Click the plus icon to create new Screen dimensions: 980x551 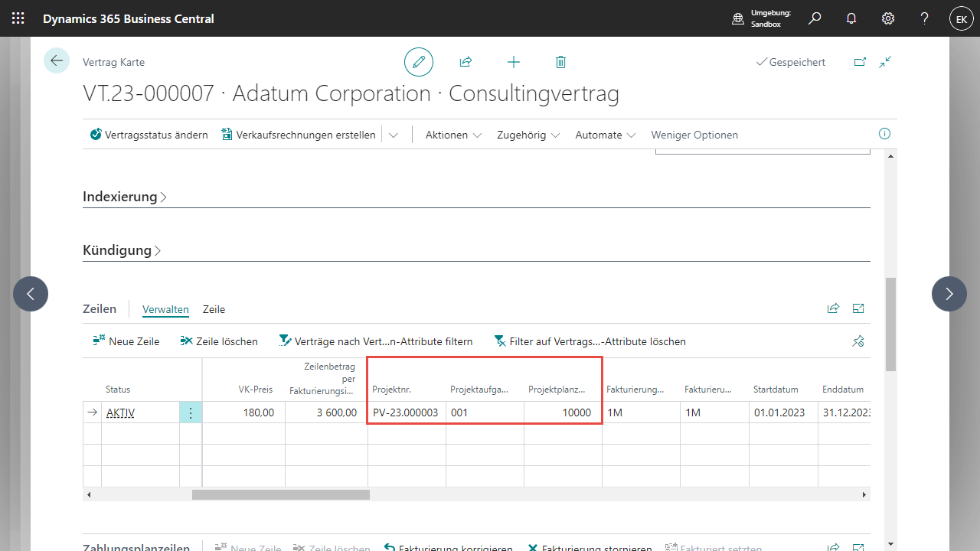[x=514, y=62]
